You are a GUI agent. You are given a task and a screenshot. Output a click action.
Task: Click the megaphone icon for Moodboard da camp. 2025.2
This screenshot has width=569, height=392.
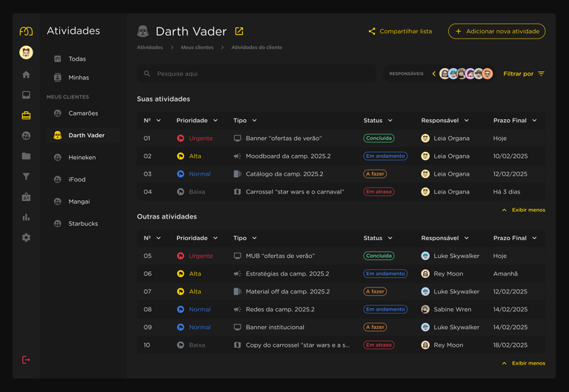tap(237, 156)
